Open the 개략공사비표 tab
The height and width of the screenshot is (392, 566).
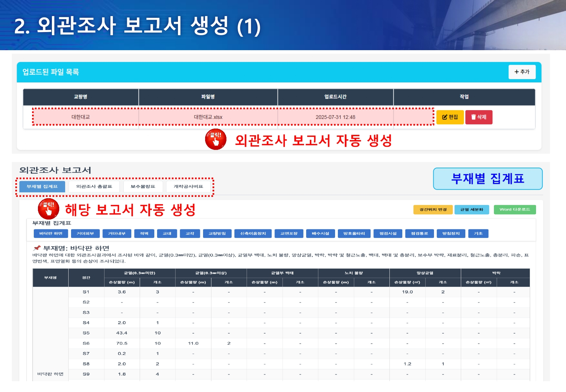(x=188, y=186)
